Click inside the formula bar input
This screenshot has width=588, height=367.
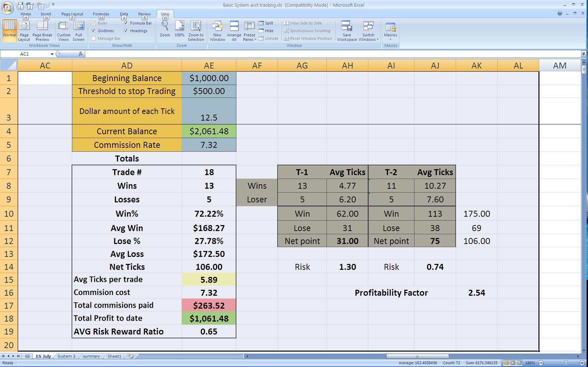(333, 54)
